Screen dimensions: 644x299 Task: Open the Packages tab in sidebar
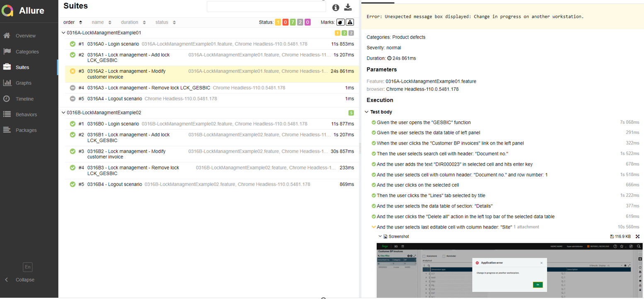26,130
